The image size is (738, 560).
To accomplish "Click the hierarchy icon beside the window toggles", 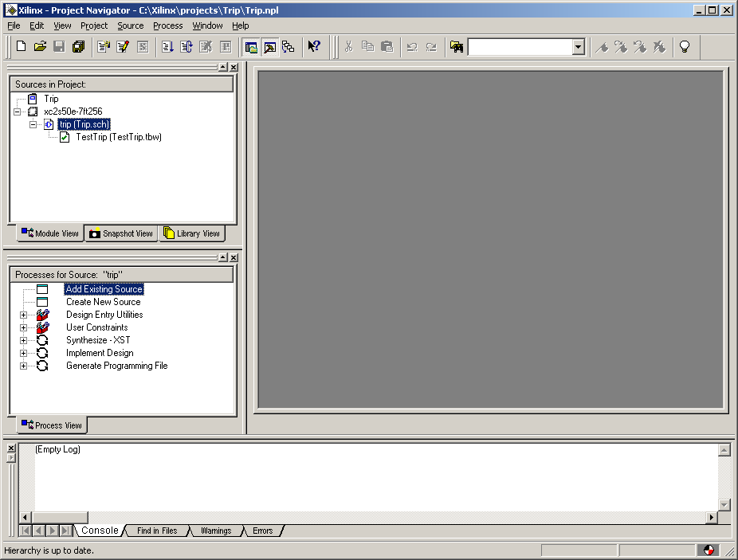I will pos(288,47).
